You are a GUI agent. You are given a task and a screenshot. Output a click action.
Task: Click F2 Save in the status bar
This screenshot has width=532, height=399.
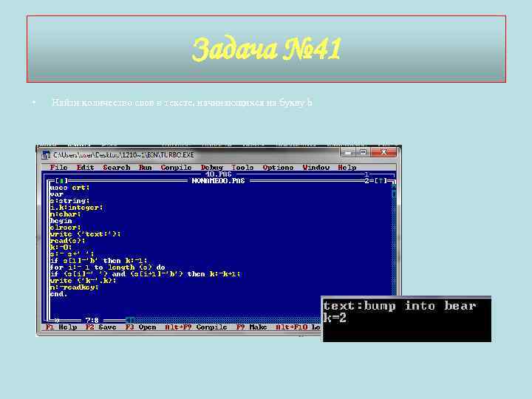coord(100,327)
